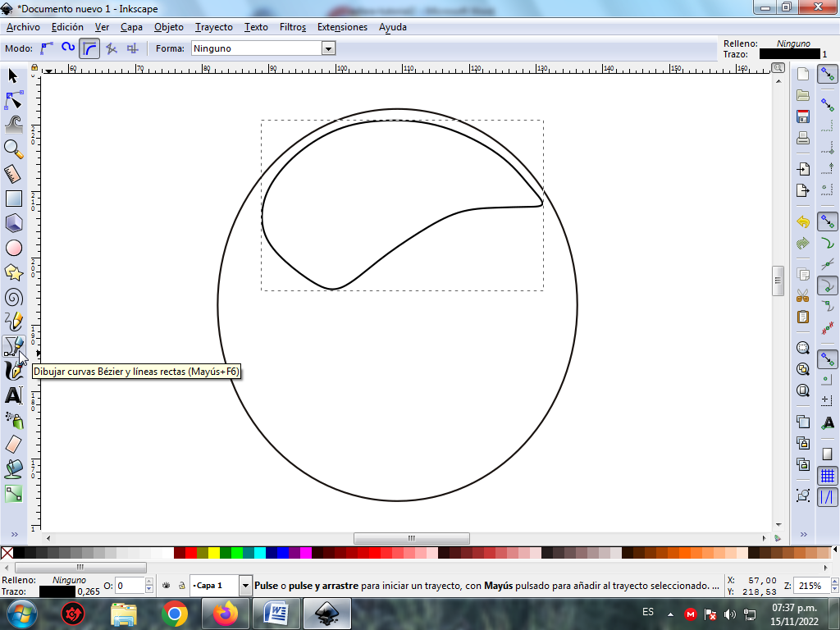Pick the Spiral tool
Screen dimensions: 840x630
click(13, 297)
